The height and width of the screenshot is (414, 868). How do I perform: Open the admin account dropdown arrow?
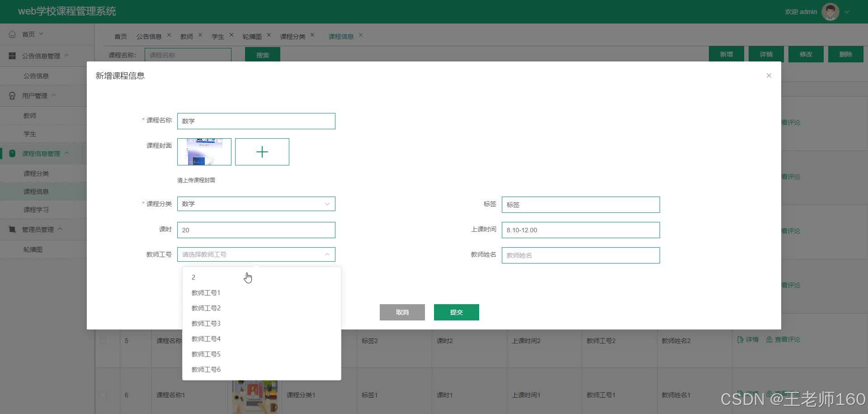(x=847, y=12)
